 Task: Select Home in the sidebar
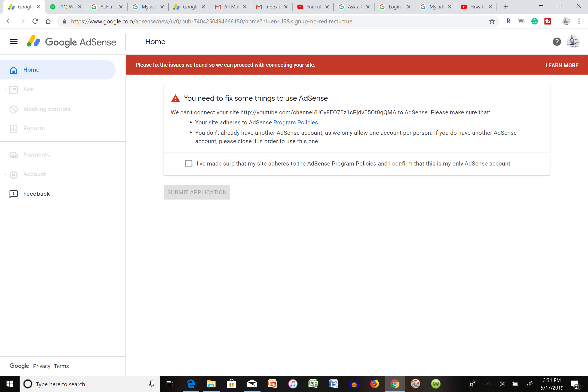31,70
